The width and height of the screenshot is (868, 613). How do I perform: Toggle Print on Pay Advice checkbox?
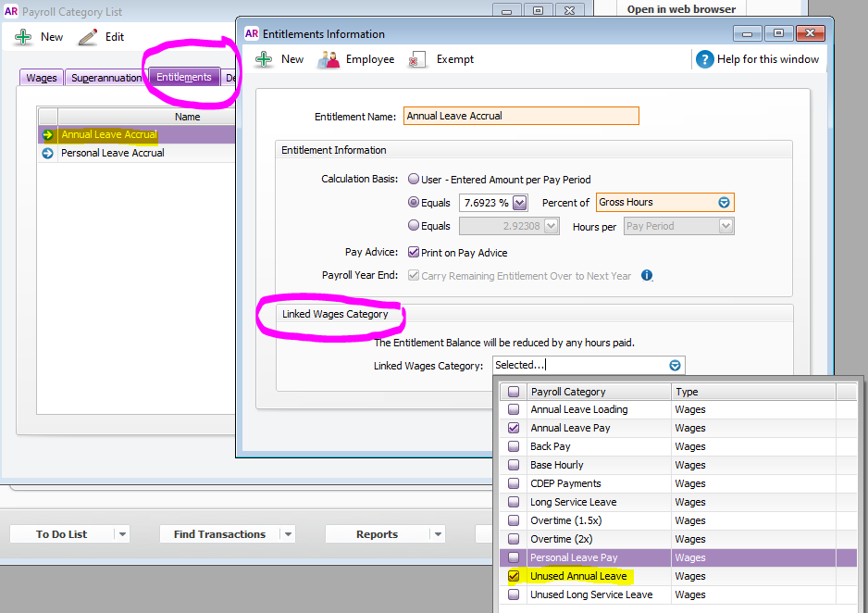[x=415, y=252]
